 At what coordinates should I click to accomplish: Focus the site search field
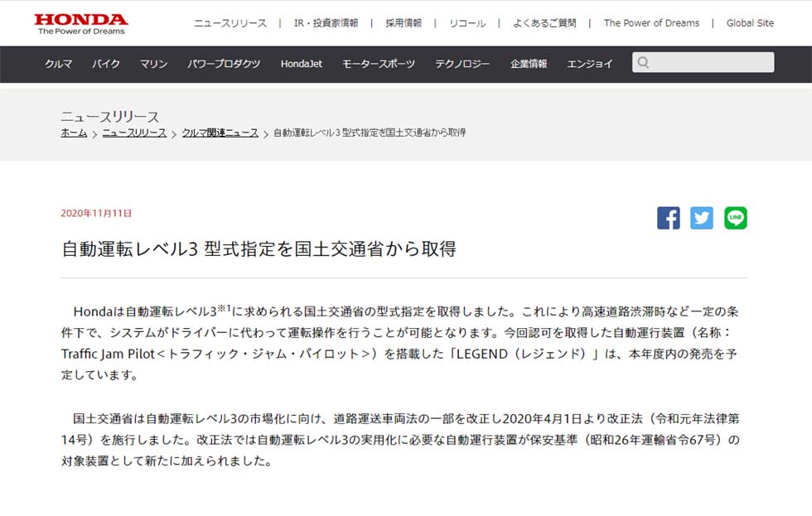pyautogui.click(x=703, y=62)
